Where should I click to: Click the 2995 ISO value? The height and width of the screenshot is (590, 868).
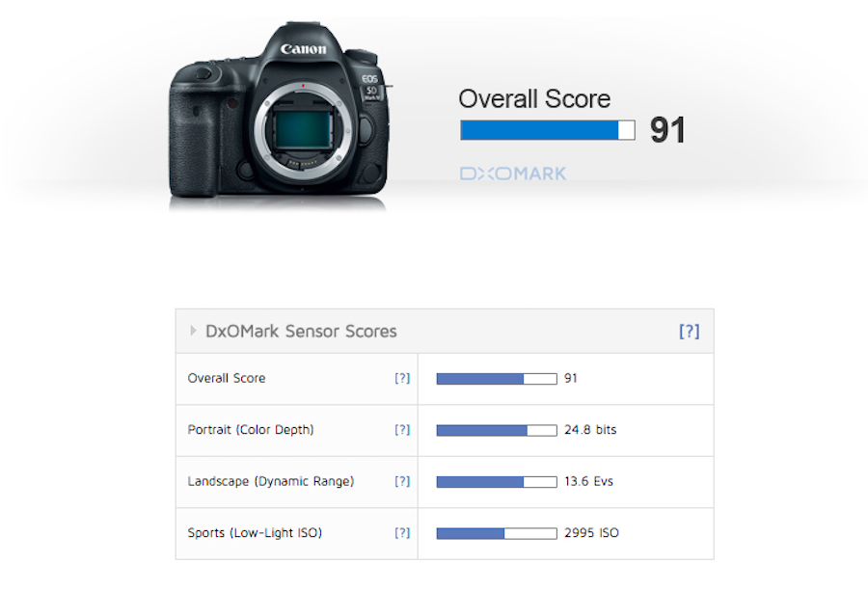590,532
